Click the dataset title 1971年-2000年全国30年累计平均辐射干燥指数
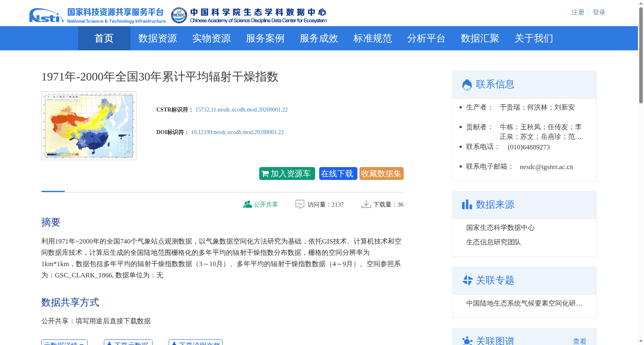644x345 pixels. [x=160, y=76]
